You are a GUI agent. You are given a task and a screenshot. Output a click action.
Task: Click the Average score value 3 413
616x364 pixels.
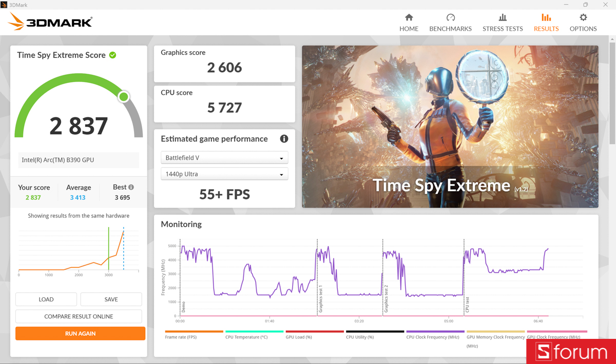(78, 197)
